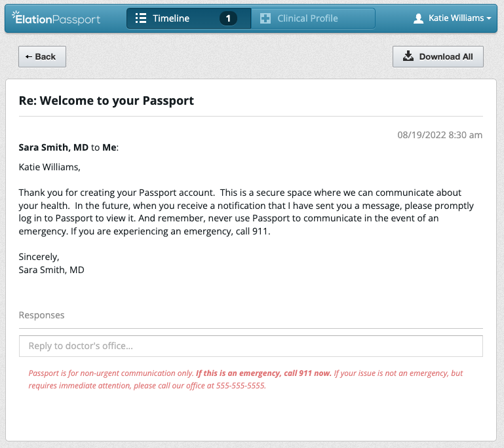Click the user silhouette icon

418,18
